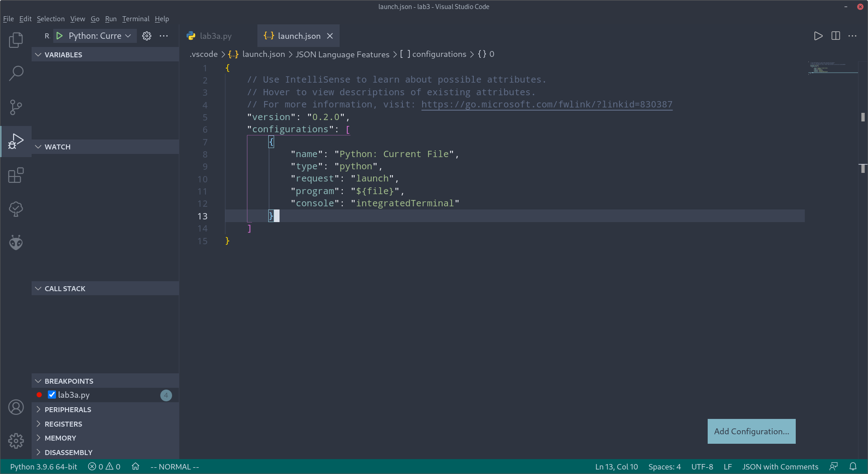Open launch.json via the debug gear icon
Viewport: 868px width, 474px height.
(146, 36)
